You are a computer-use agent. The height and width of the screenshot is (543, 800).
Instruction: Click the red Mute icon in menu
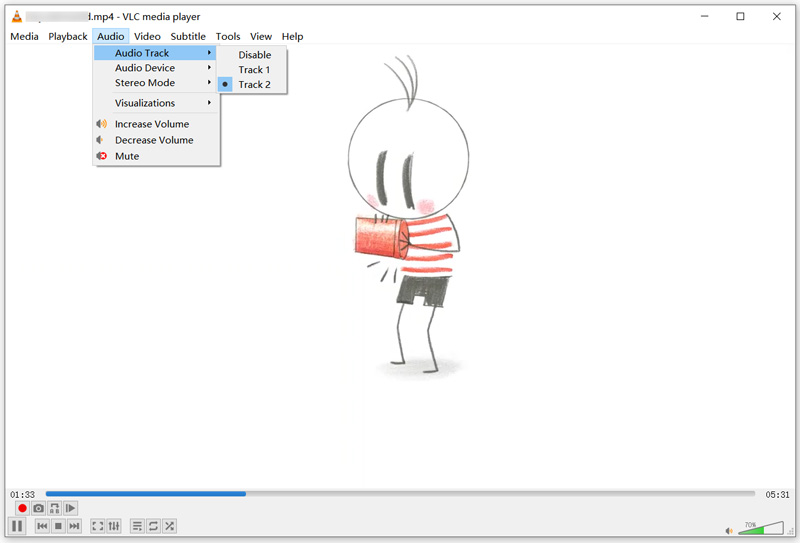click(x=102, y=156)
